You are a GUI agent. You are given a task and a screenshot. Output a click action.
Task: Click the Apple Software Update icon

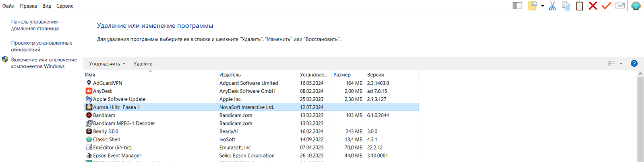tap(89, 99)
